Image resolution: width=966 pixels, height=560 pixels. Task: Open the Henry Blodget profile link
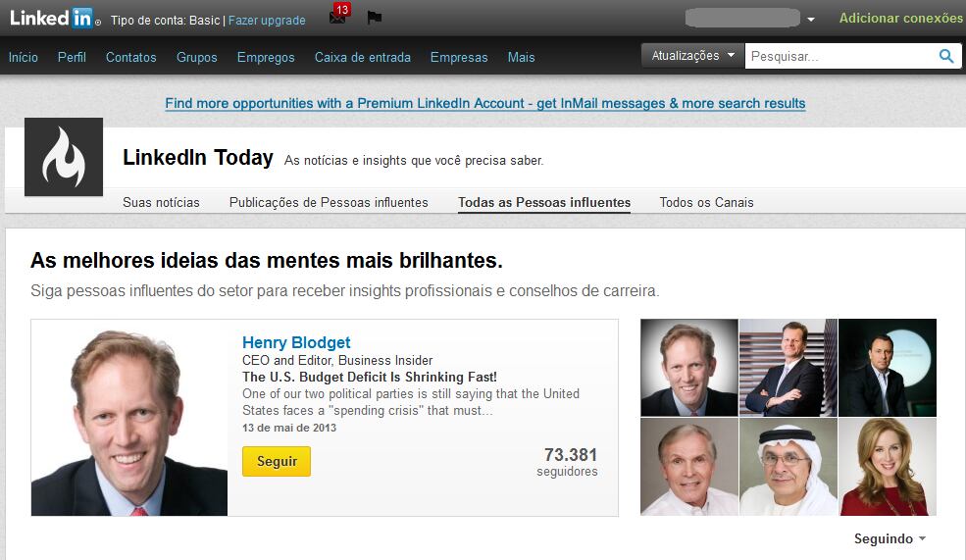tap(296, 342)
